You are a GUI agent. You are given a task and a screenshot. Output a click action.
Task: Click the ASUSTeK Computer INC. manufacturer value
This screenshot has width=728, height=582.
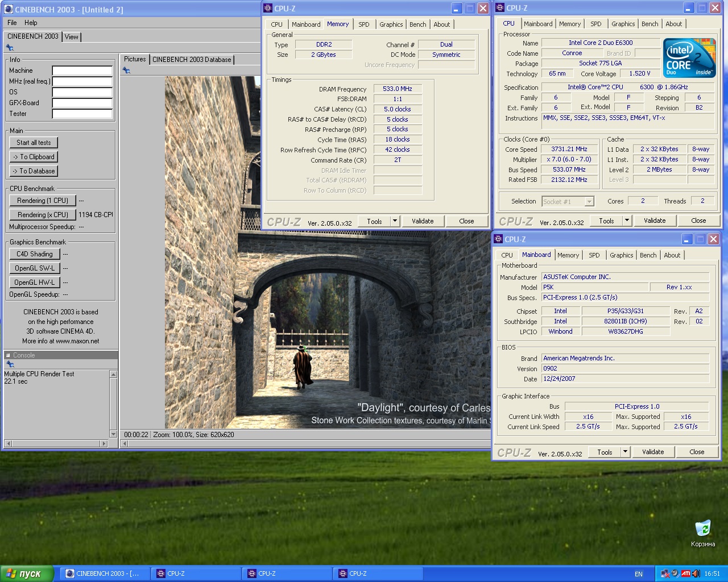point(626,277)
